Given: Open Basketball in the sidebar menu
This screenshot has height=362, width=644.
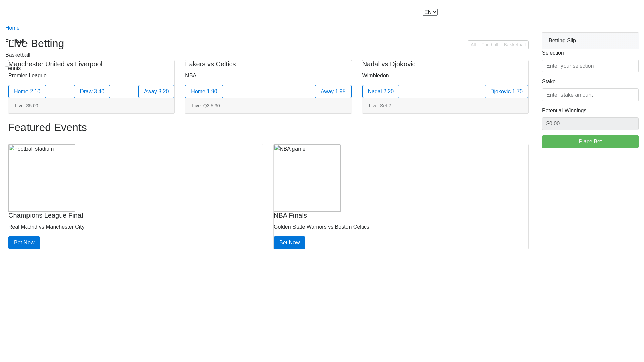Looking at the screenshot, I should click(x=18, y=55).
